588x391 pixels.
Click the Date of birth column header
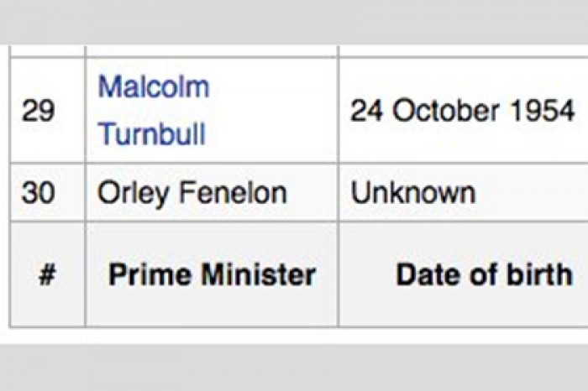[x=464, y=274]
